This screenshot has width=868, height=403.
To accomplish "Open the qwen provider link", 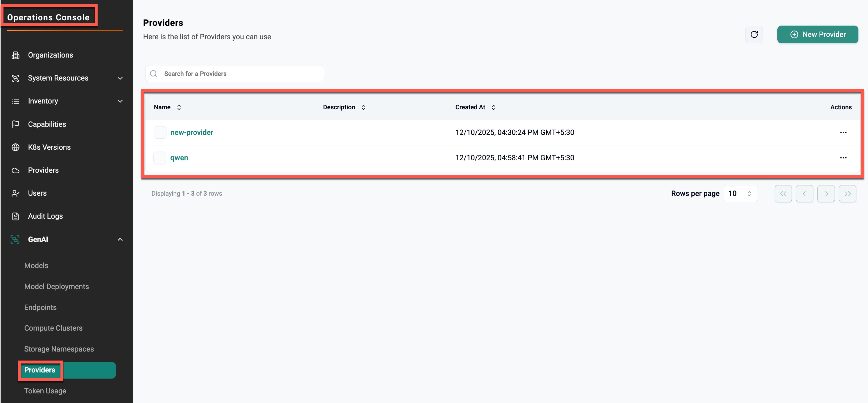I will pos(179,158).
